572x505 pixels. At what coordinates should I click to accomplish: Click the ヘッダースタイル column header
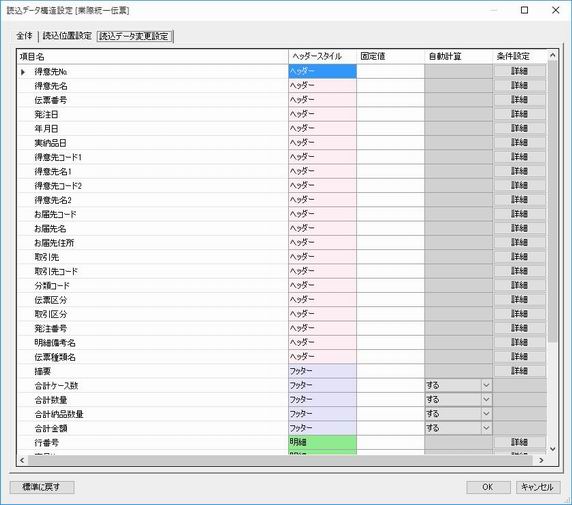[322, 57]
